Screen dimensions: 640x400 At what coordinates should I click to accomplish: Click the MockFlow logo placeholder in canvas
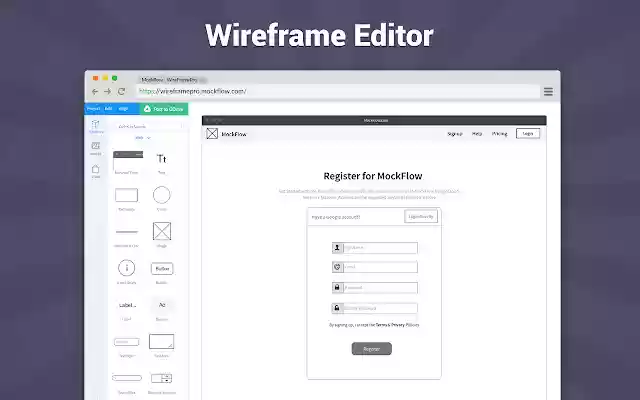(212, 133)
